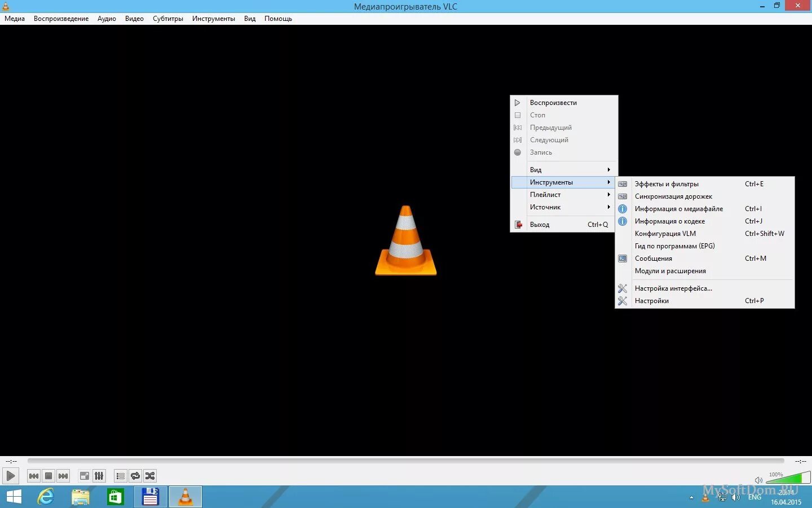Open the Воспроизведение menu
812x508 pixels.
pos(61,19)
